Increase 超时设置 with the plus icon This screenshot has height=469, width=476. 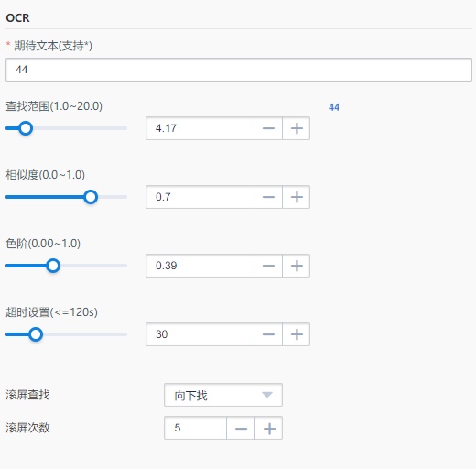click(297, 334)
